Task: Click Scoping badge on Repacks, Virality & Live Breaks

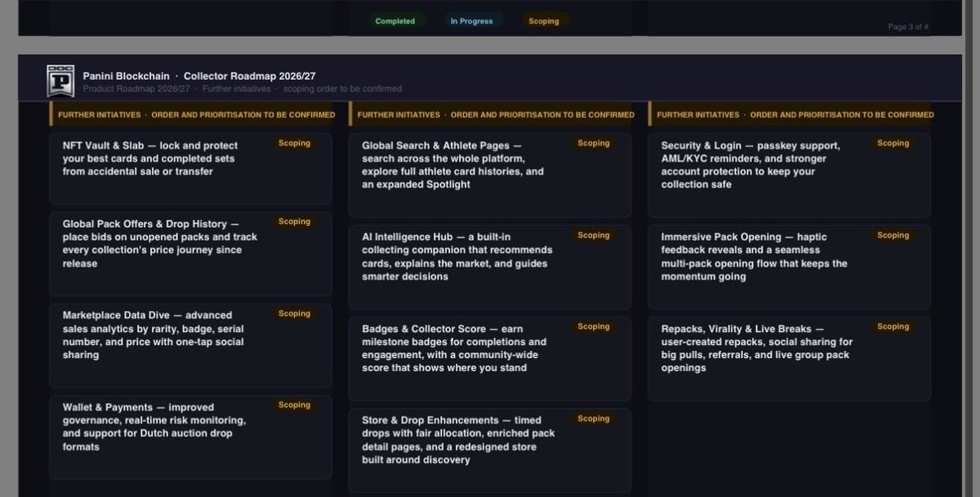Action: 893,326
